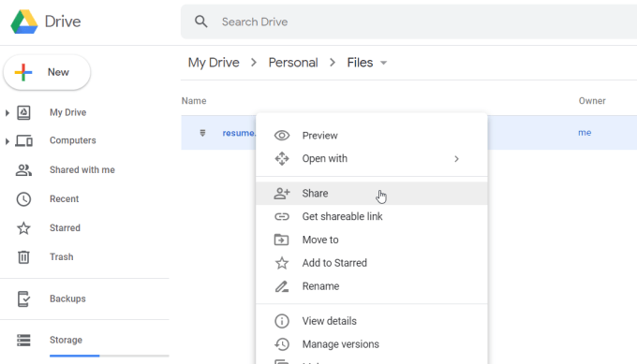The height and width of the screenshot is (364, 637).
Task: Open the My Drive sidebar label
Action: pos(67,112)
